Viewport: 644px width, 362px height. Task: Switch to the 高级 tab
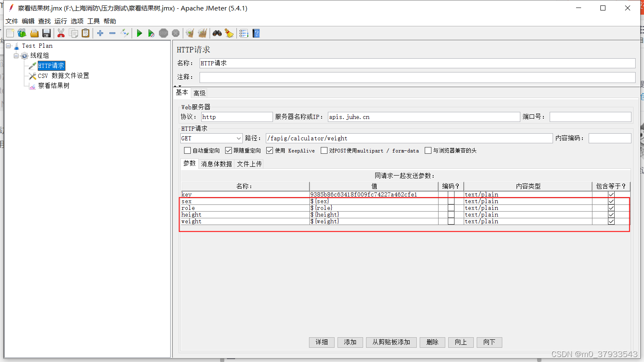click(x=200, y=93)
